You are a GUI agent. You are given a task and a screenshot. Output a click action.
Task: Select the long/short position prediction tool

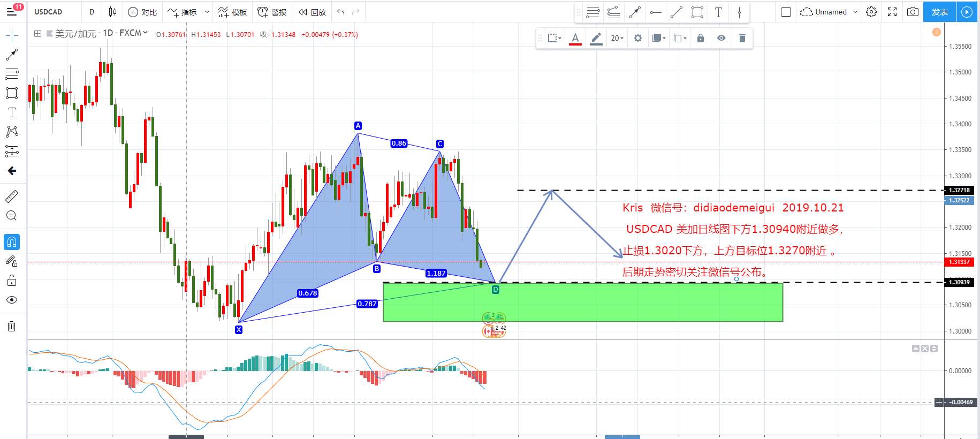click(12, 151)
